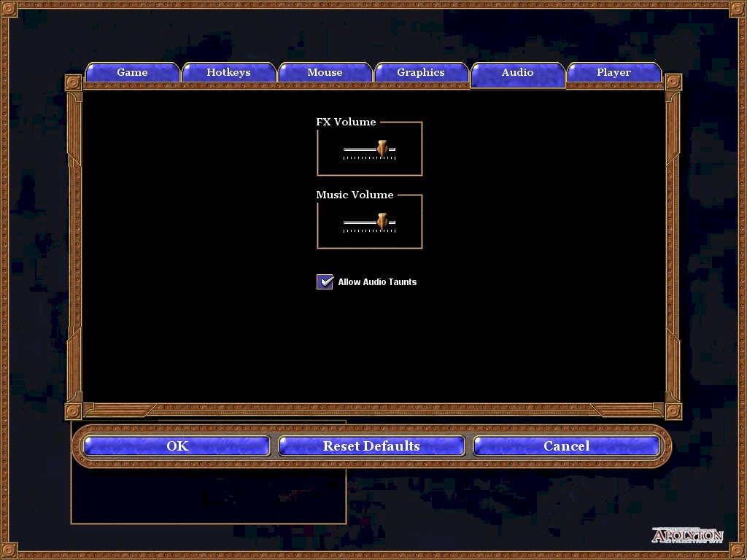Go to the Graphics tab
This screenshot has width=747, height=560.
coord(421,72)
